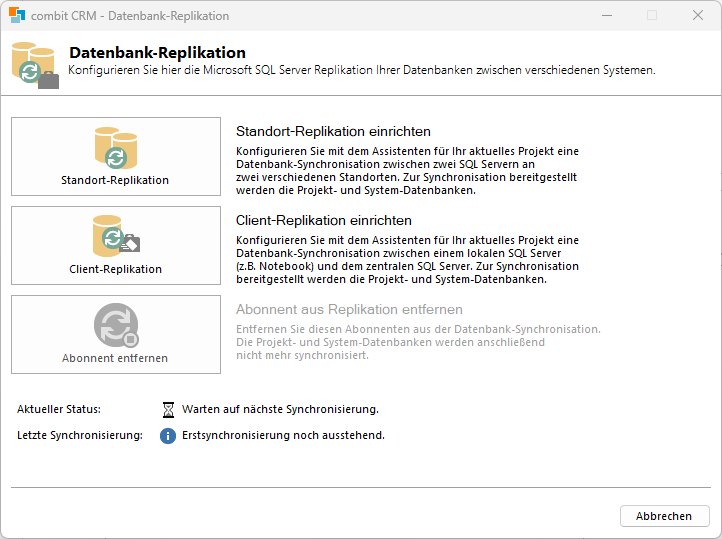
Task: Click the database replication header icon
Action: point(35,65)
